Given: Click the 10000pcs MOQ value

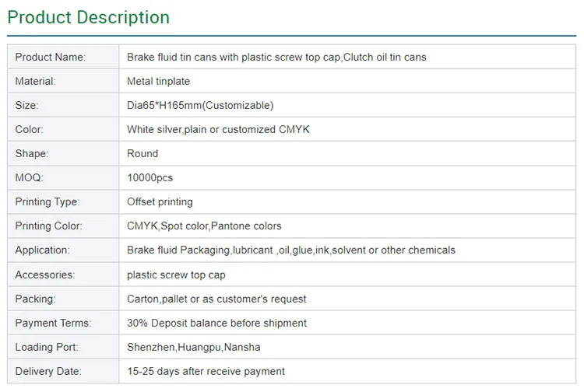Looking at the screenshot, I should pyautogui.click(x=150, y=177).
